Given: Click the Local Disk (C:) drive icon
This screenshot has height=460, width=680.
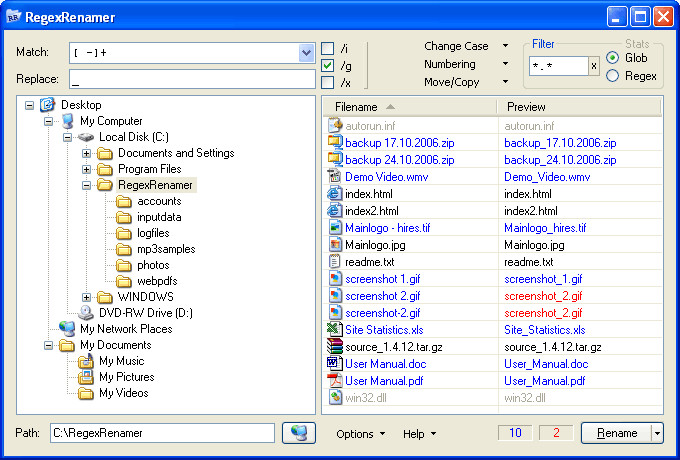Looking at the screenshot, I should click(86, 137).
